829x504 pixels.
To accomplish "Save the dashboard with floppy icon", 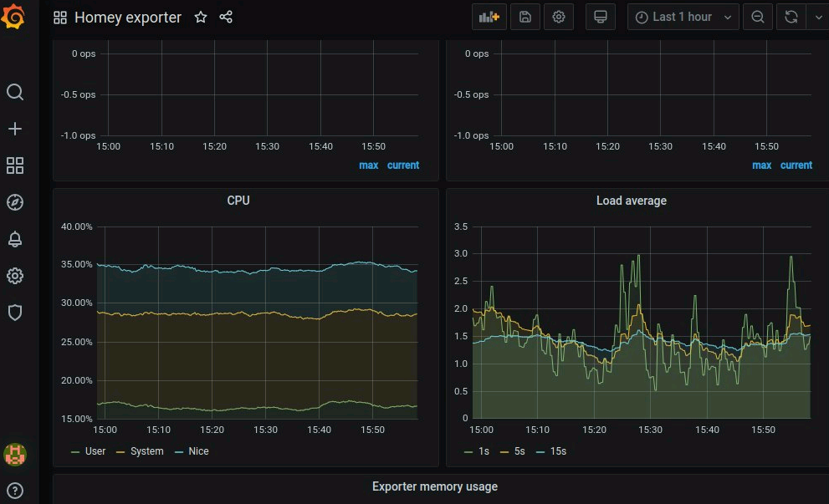I will tap(525, 17).
